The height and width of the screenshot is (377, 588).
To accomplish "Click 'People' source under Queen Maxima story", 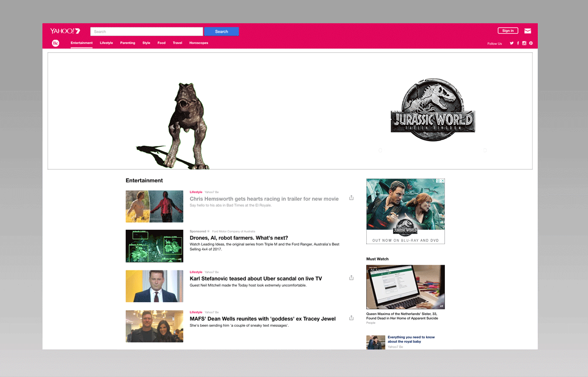I will click(371, 323).
